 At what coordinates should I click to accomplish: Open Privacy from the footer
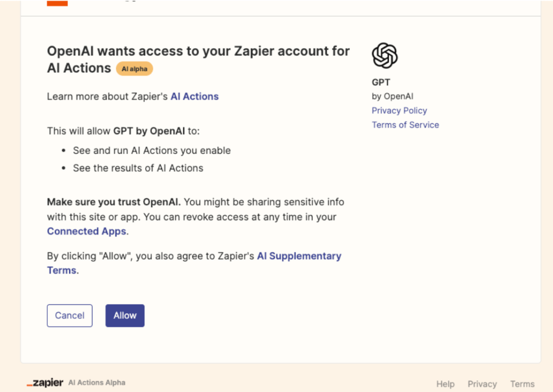click(482, 383)
